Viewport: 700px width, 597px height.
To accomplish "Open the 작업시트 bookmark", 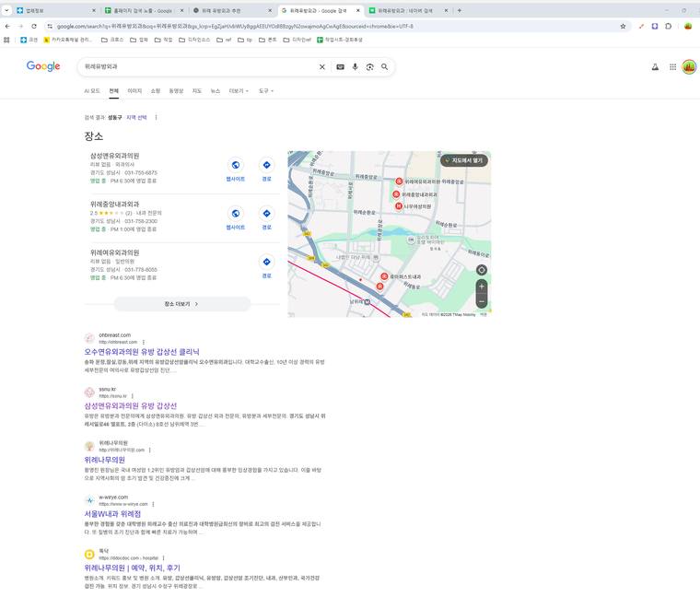I will 340,40.
